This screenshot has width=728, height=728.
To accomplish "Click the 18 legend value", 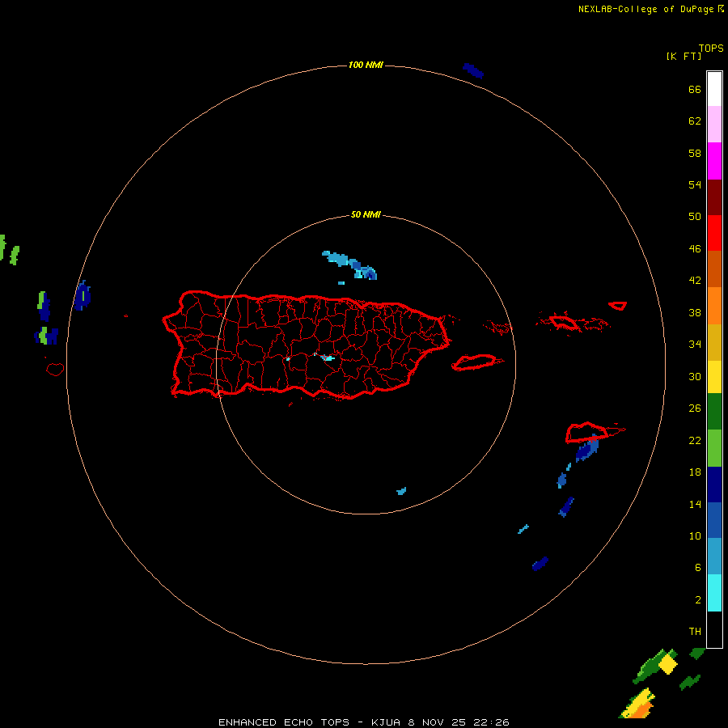I will click(695, 472).
